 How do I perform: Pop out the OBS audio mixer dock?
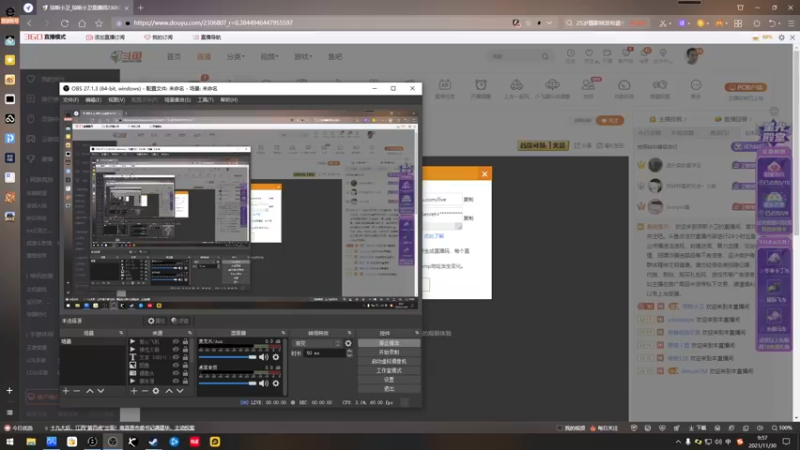(x=283, y=333)
